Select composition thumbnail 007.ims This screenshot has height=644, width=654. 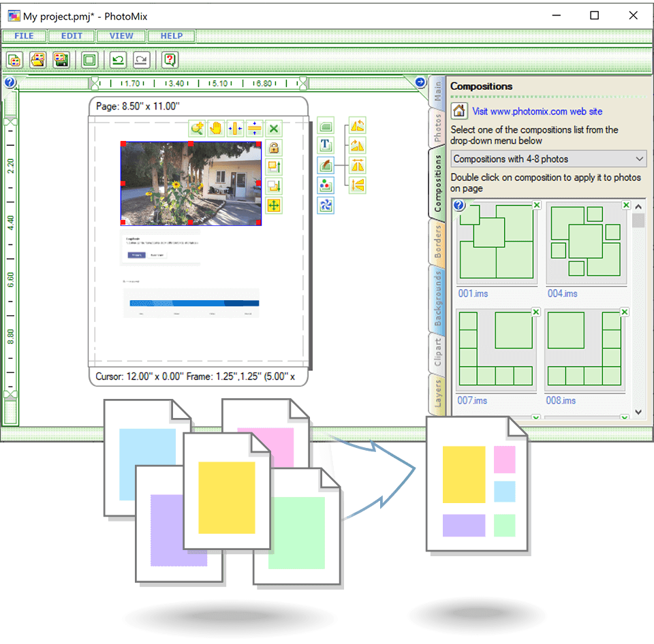click(497, 350)
